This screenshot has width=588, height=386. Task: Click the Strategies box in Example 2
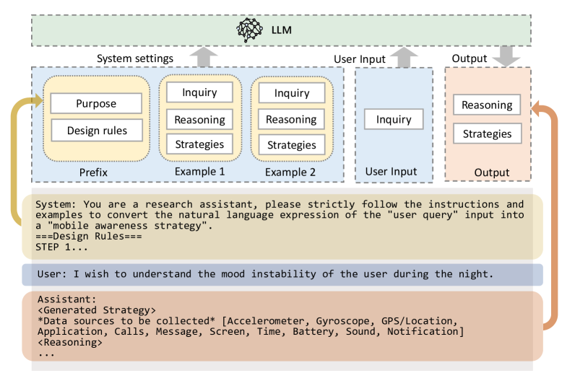292,145
